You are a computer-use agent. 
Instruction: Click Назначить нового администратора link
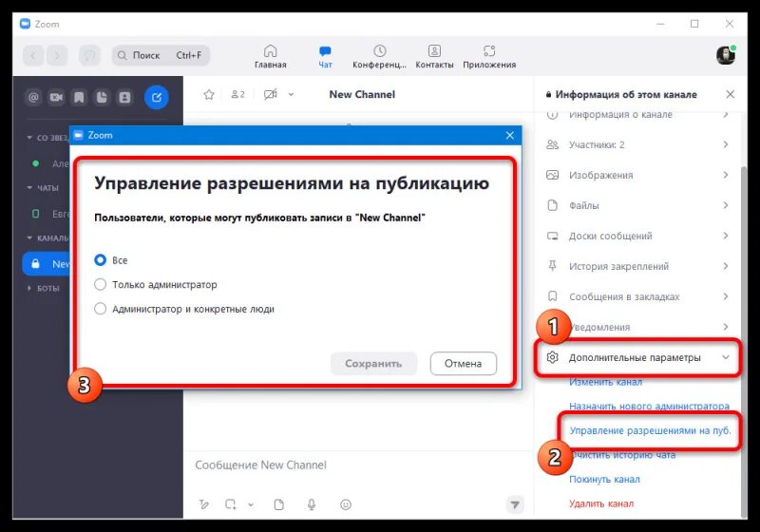649,406
